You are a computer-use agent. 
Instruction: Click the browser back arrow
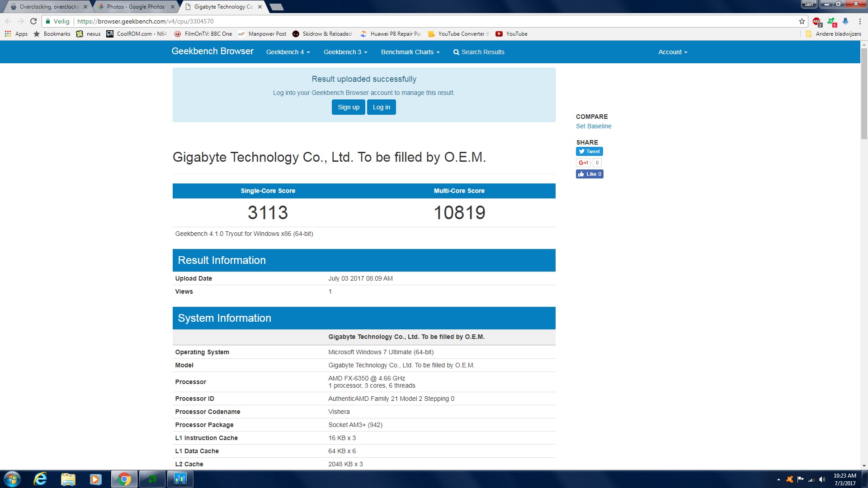click(8, 21)
